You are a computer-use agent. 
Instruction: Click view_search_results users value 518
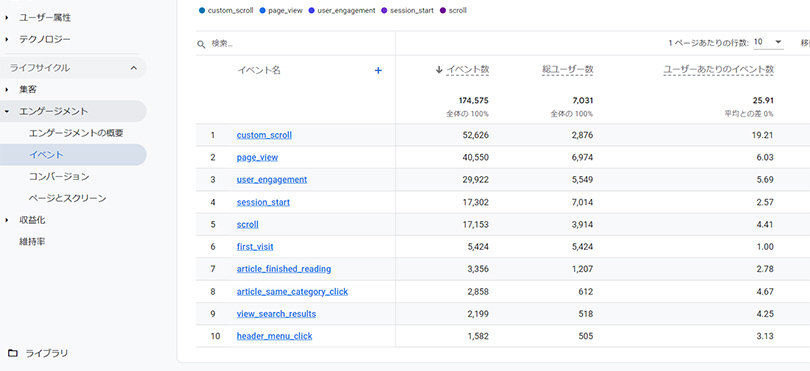click(586, 314)
